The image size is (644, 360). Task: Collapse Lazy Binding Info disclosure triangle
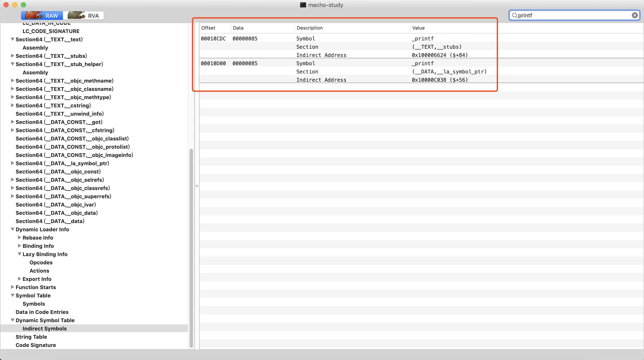pos(19,254)
